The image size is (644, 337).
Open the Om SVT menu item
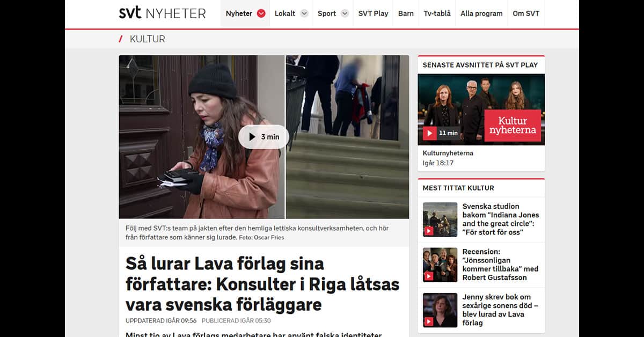point(526,13)
